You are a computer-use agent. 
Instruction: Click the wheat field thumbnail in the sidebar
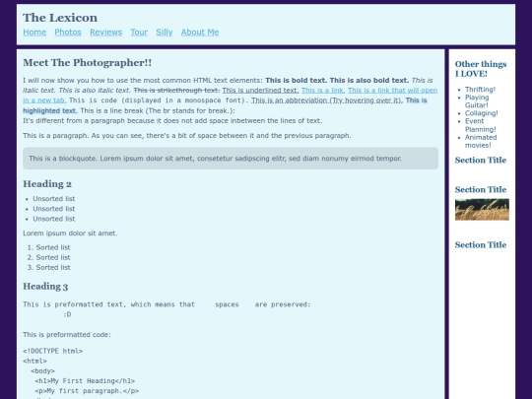[x=482, y=209]
